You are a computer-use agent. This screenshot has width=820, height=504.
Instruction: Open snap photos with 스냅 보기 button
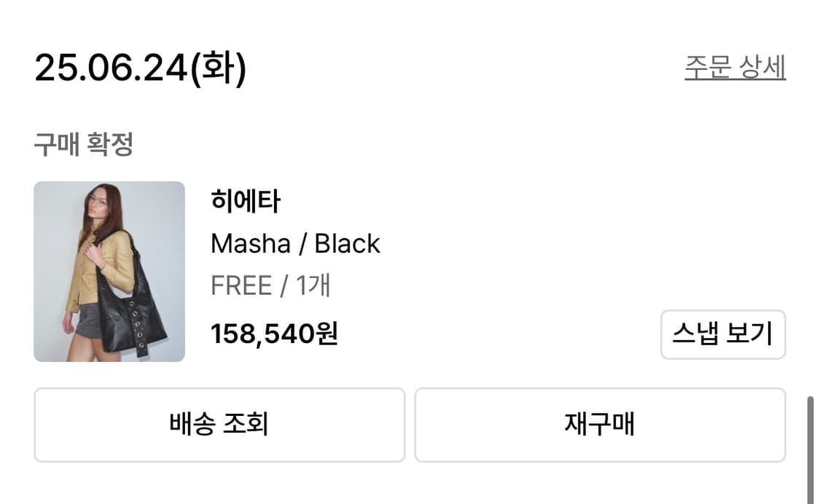[722, 334]
